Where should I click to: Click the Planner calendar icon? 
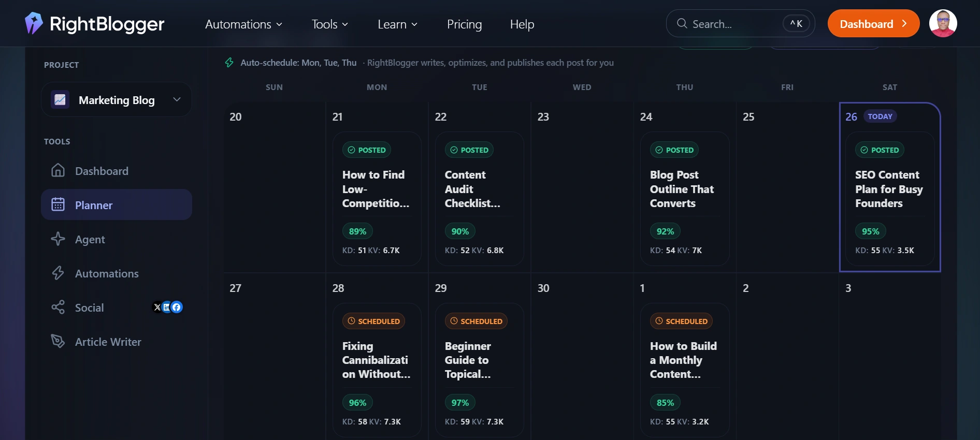(58, 204)
